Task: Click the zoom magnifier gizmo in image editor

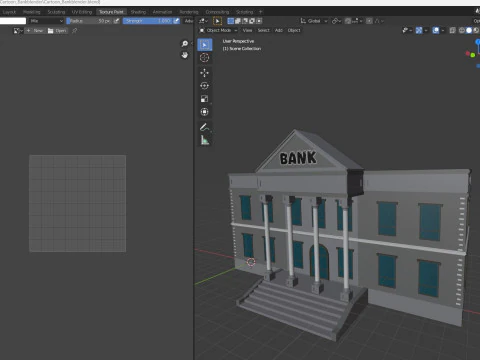Action: (185, 44)
